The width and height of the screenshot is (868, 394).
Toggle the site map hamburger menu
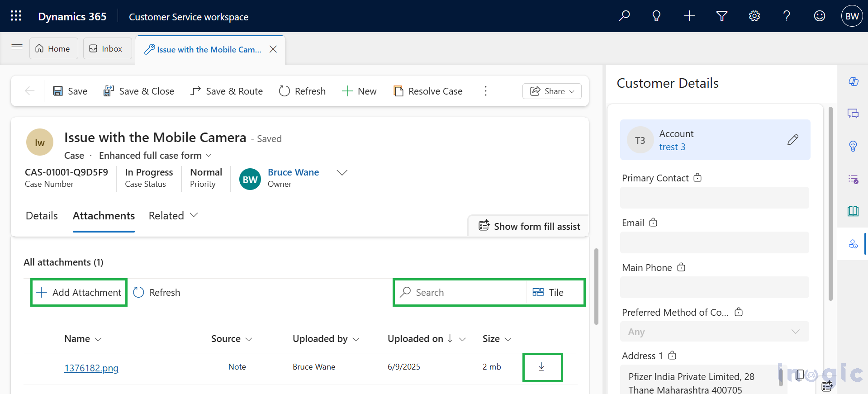[17, 47]
